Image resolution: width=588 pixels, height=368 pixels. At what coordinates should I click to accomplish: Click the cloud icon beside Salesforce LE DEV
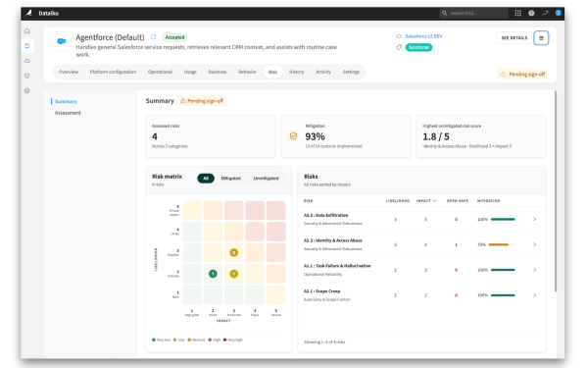coord(399,36)
